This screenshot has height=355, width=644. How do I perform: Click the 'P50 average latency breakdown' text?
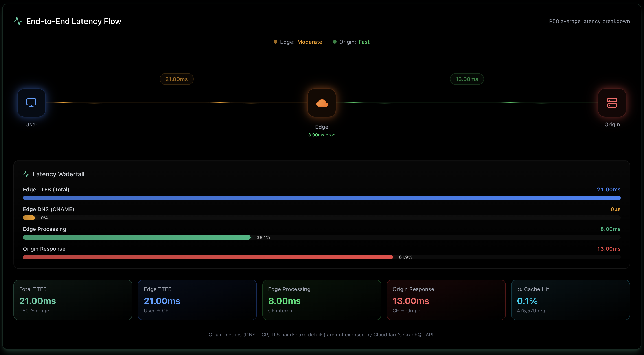(x=589, y=21)
